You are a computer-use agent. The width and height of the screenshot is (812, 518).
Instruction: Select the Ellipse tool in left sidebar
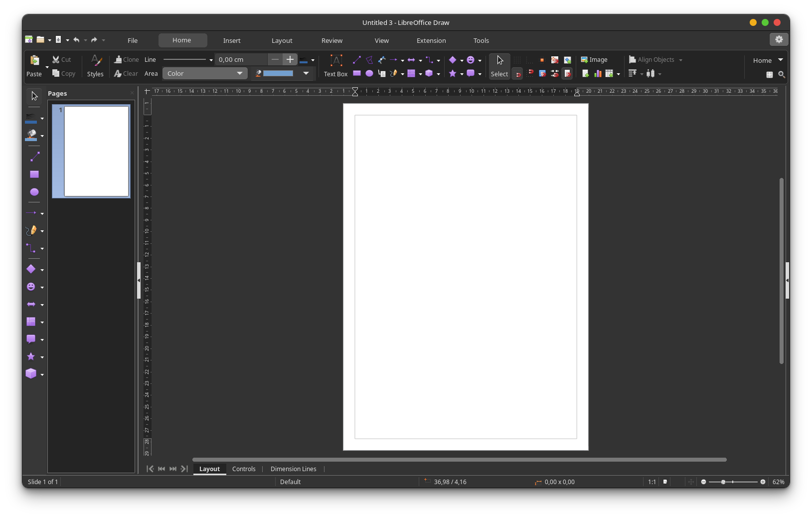pos(34,192)
